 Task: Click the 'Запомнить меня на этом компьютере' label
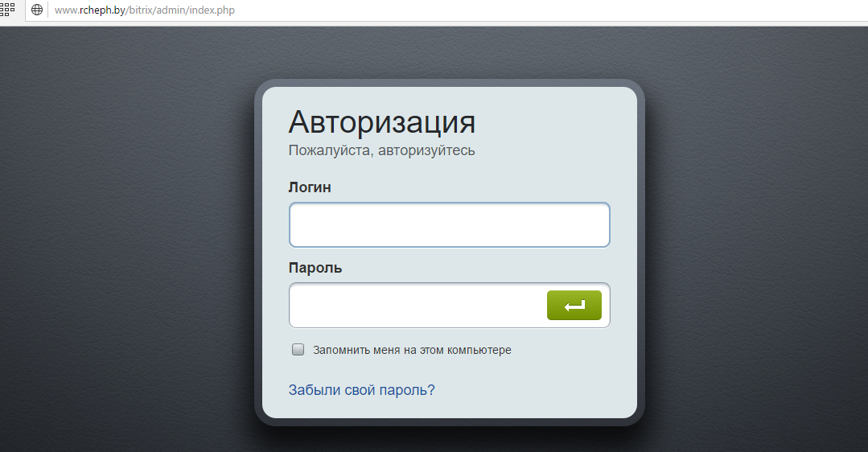412,351
